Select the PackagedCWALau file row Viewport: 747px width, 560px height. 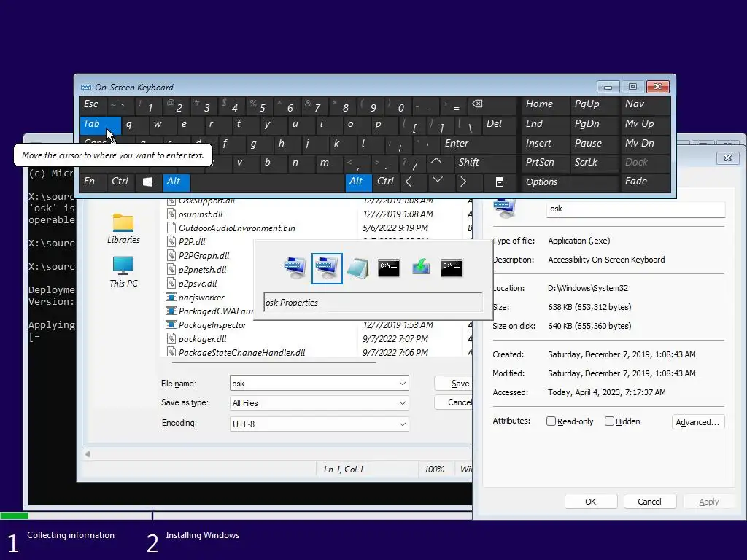coord(209,311)
